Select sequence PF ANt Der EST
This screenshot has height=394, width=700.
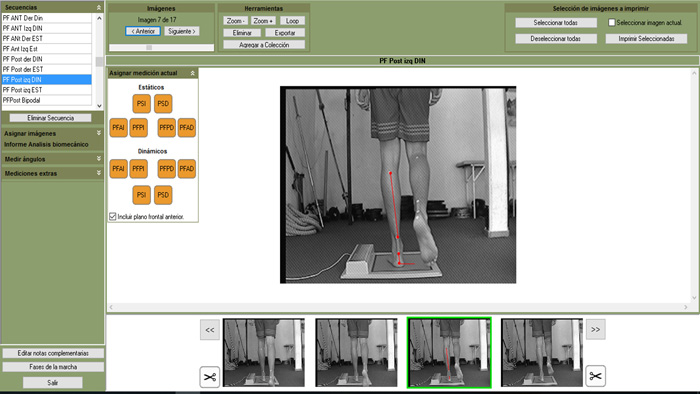46,38
